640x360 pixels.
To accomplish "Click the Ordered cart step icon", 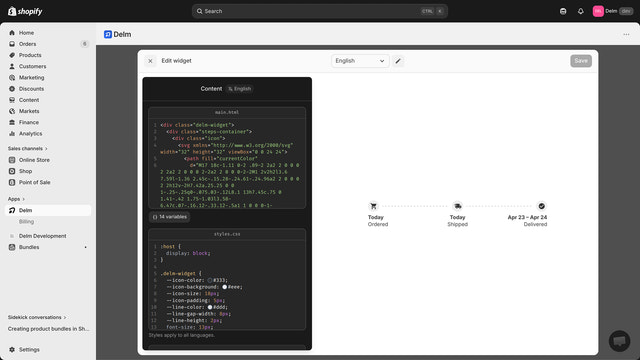I will 373,206.
